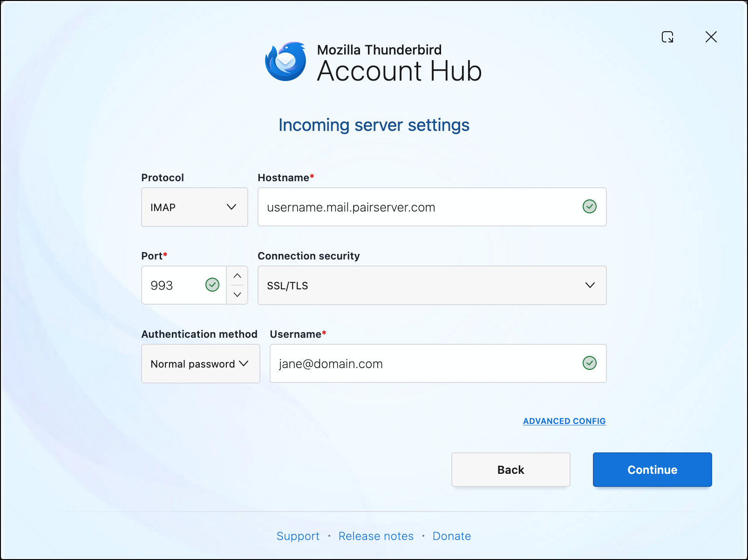
Task: Click the Thunderbird logo icon
Action: pyautogui.click(x=286, y=61)
